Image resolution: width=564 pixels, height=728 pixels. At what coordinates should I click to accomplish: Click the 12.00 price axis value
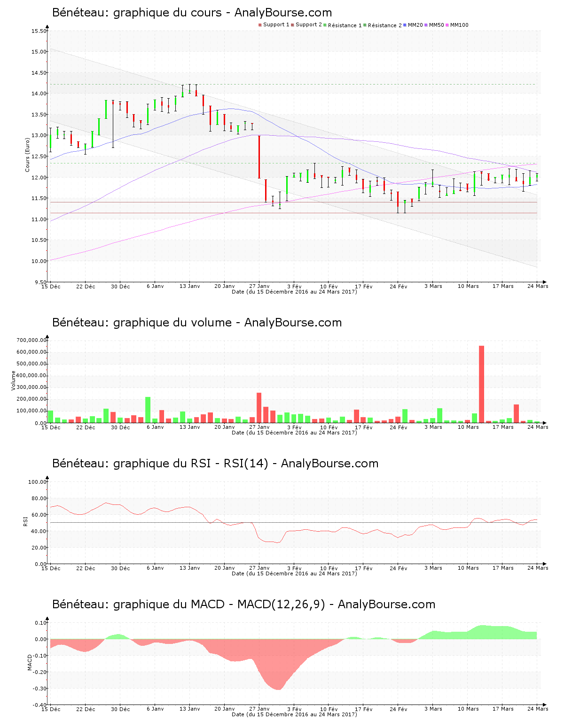[39, 178]
